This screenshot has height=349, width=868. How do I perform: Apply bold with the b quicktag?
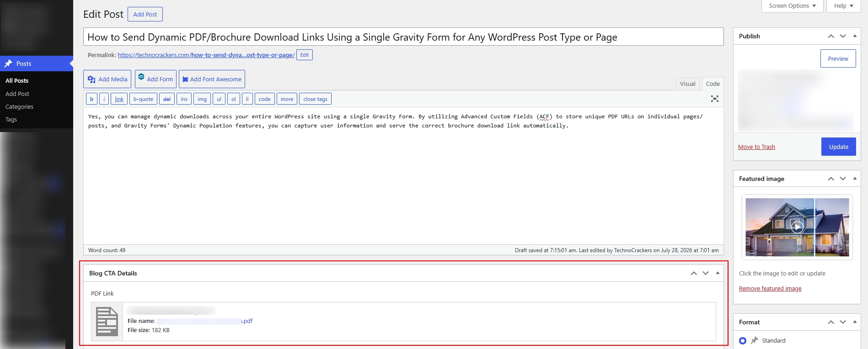pos(91,99)
